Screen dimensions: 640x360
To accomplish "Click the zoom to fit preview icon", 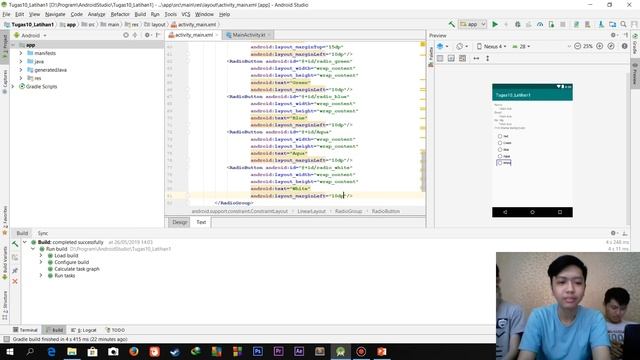I will point(611,47).
